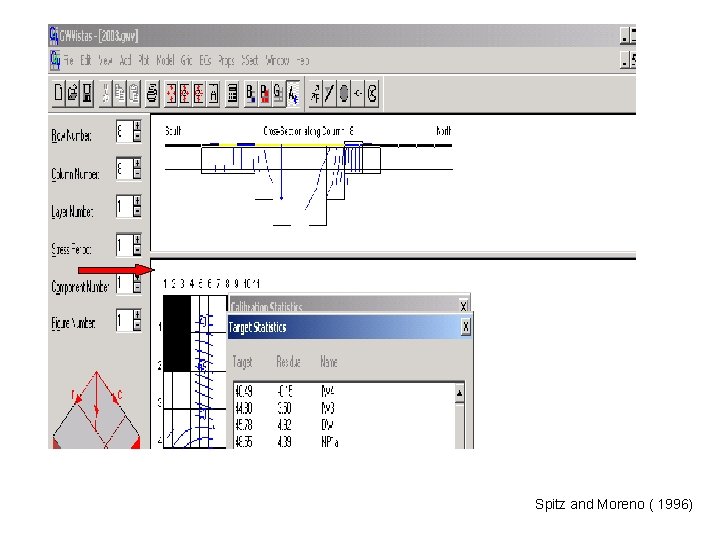Select the row with target 44.30
The height and width of the screenshot is (540, 720).
(x=343, y=408)
